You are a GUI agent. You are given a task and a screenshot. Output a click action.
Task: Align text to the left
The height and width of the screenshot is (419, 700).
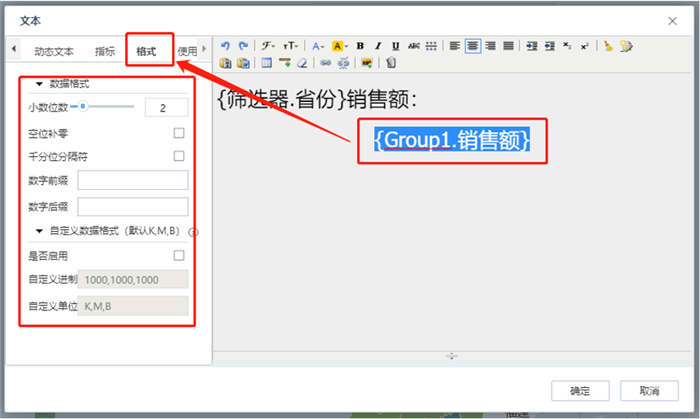pos(455,46)
